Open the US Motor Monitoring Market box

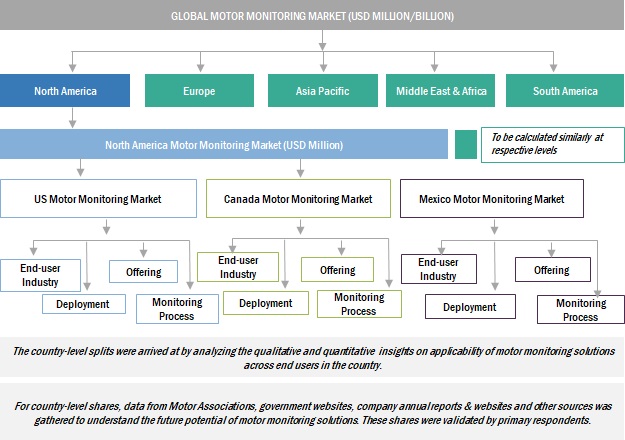pyautogui.click(x=96, y=199)
